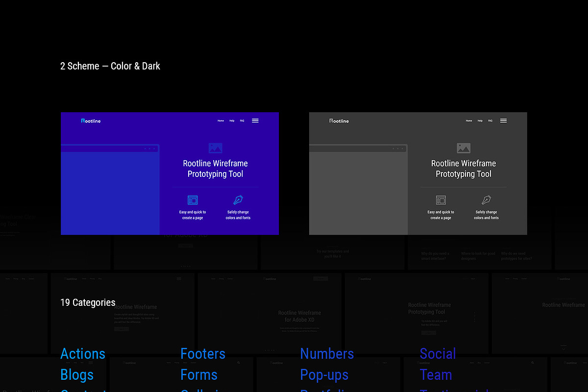Screen dimensions: 588x392
Task: Click the page layout icon in dark mockup
Action: coord(441,200)
